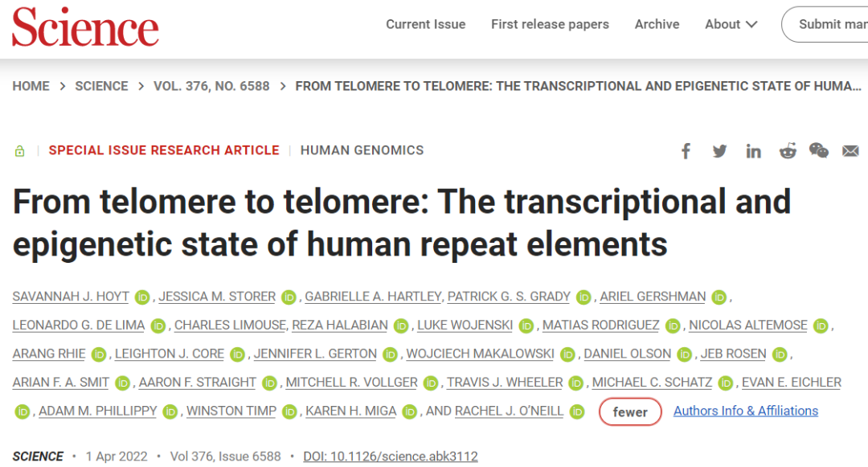Viewport: 868px width, 467px height.
Task: Open Current Issue menu item
Action: click(426, 24)
